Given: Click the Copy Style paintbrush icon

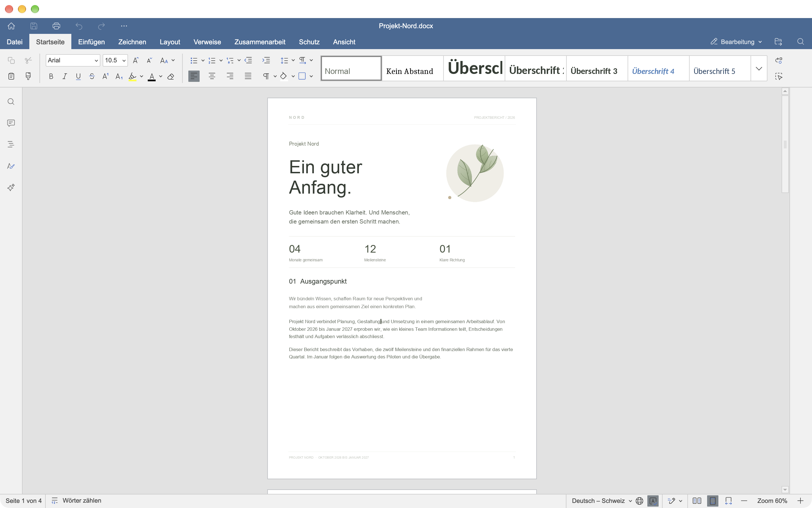Looking at the screenshot, I should point(28,76).
